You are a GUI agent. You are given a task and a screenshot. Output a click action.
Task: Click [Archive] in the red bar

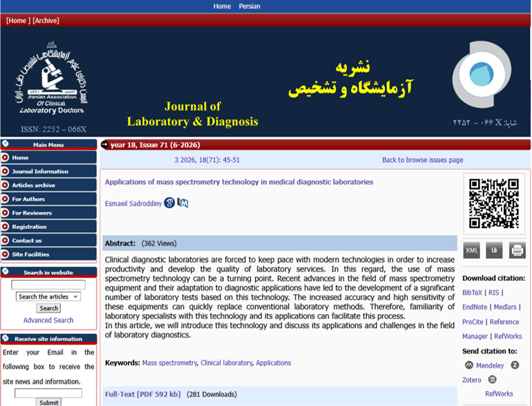46,20
